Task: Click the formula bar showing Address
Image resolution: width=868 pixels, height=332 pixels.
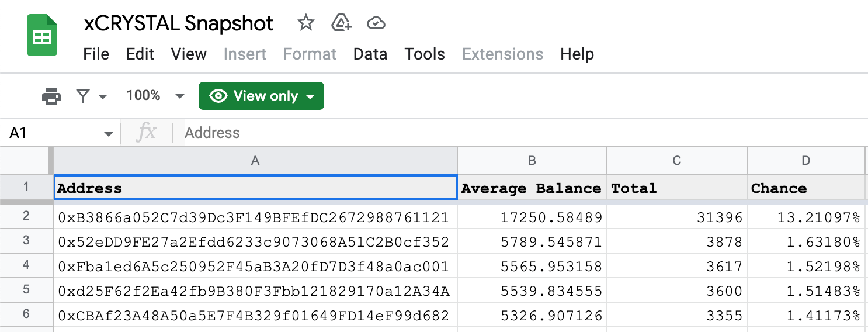Action: (520, 133)
